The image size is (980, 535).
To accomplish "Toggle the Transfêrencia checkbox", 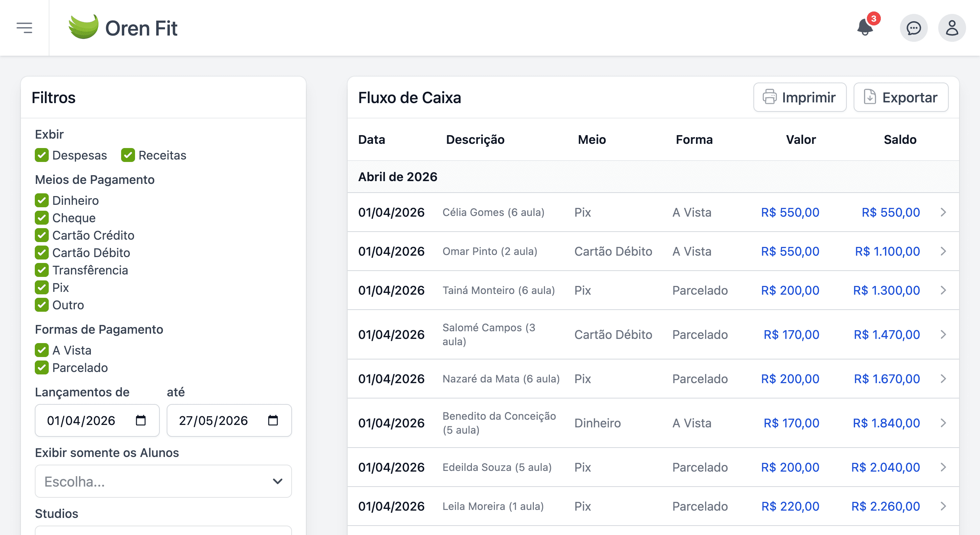I will point(42,270).
